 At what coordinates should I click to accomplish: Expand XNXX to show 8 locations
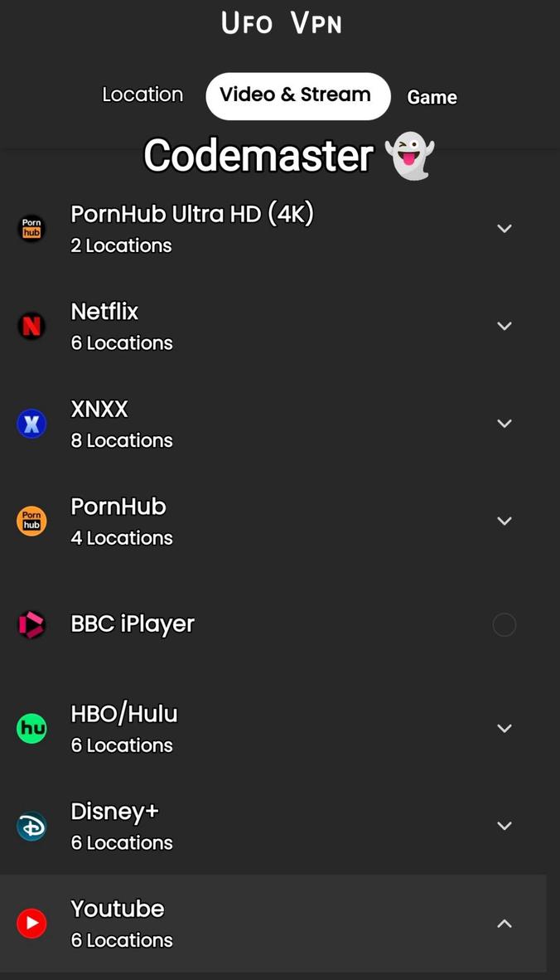tap(504, 424)
